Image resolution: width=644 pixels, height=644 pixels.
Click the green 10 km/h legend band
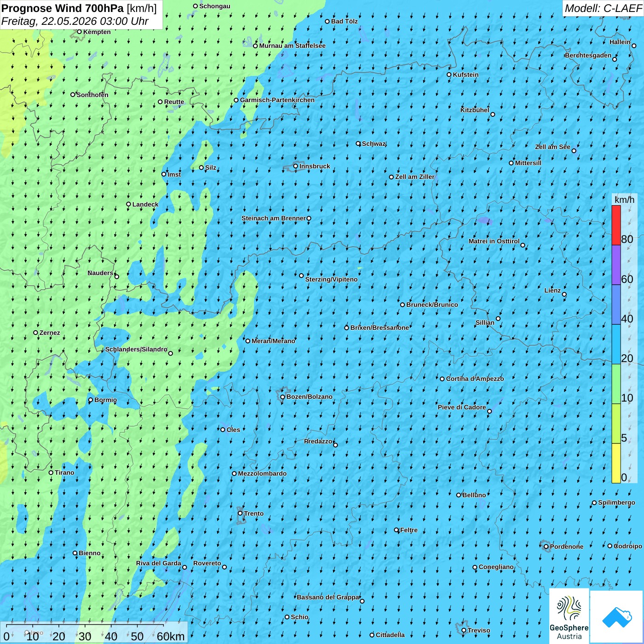click(616, 384)
